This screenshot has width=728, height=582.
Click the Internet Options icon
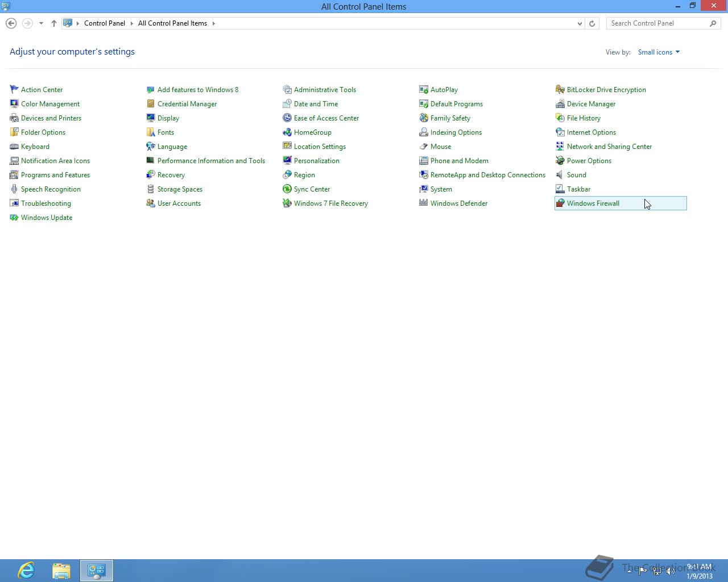[560, 132]
